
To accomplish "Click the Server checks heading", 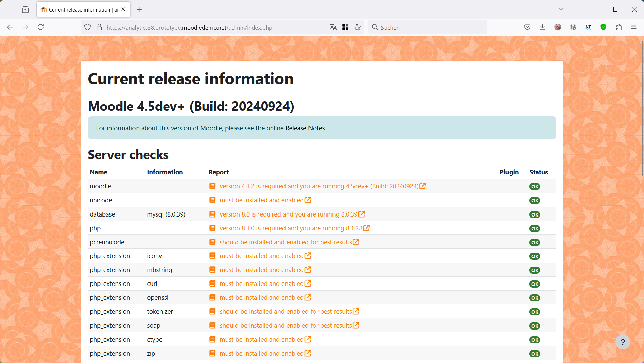I will [x=128, y=155].
